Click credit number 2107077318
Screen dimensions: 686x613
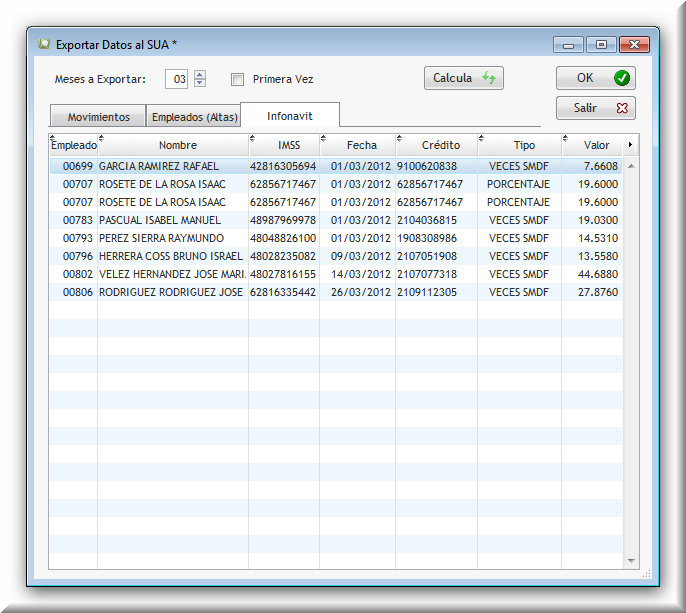click(427, 274)
